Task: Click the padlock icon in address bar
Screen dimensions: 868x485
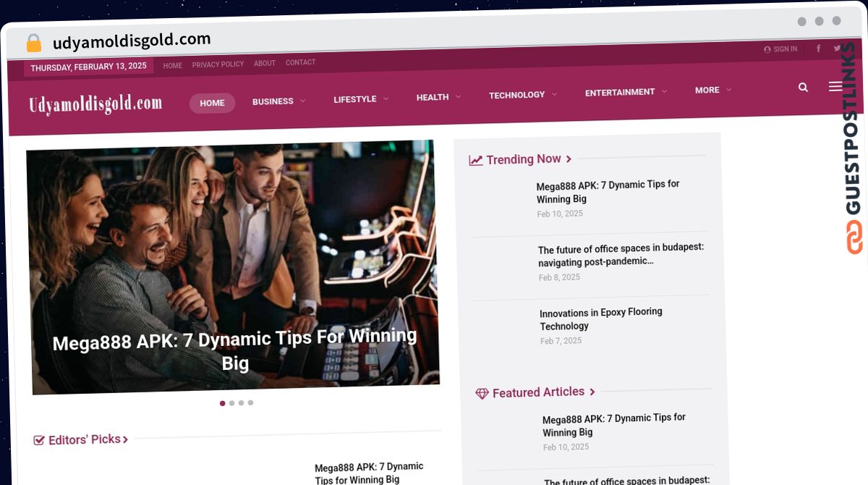Action: click(x=34, y=43)
